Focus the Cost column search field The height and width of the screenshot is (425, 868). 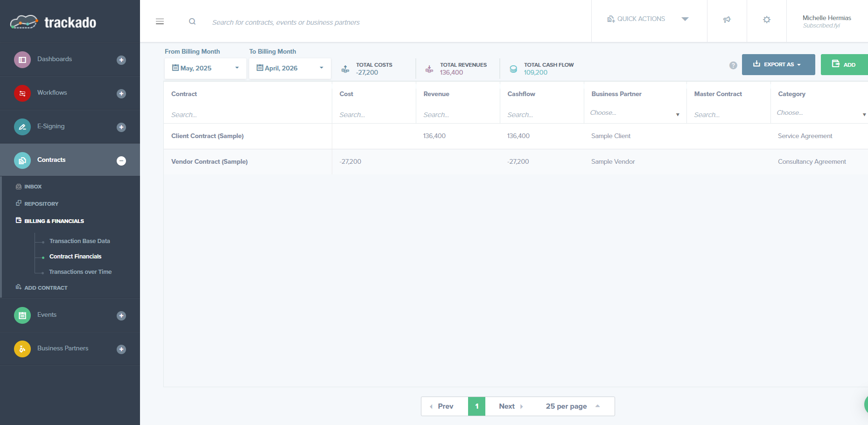373,115
